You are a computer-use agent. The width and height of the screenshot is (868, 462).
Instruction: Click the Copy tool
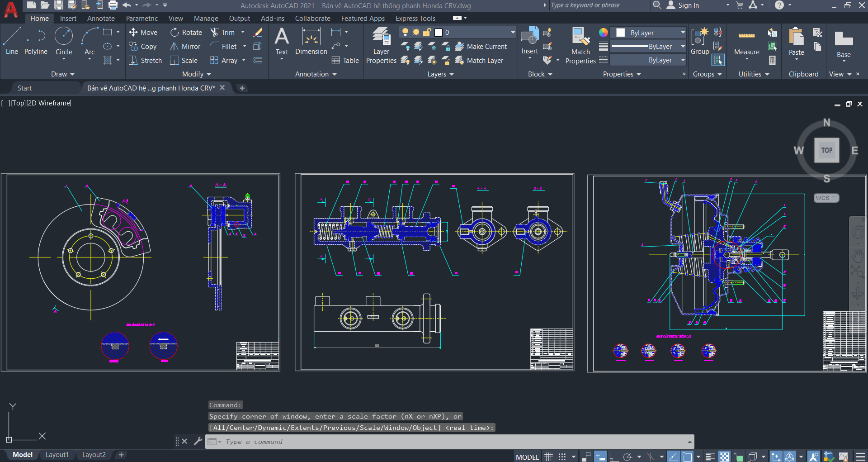143,47
